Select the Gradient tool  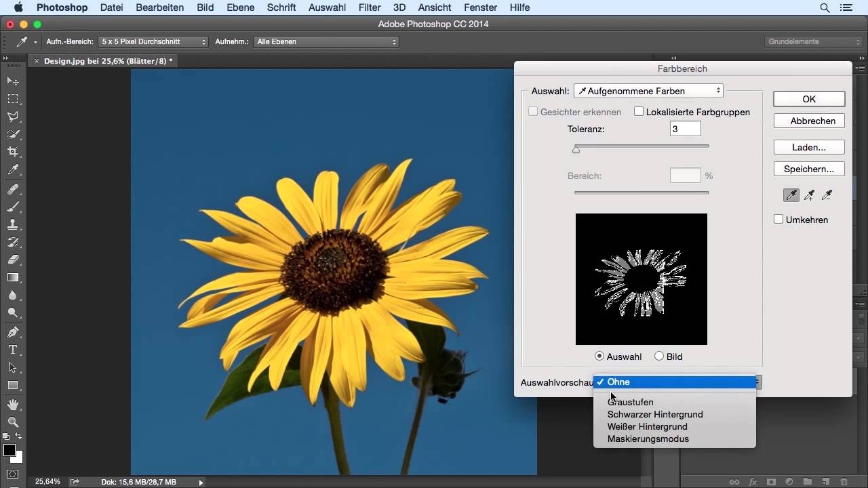click(12, 277)
